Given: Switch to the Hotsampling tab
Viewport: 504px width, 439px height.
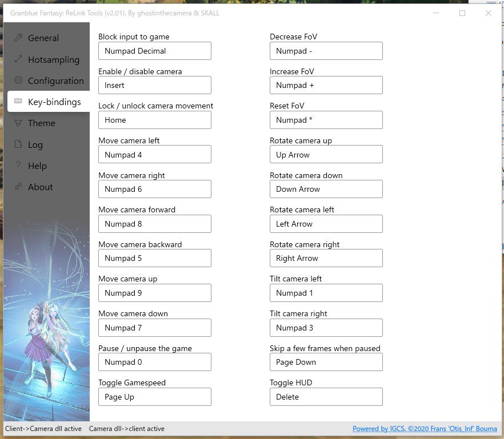Looking at the screenshot, I should click(x=48, y=59).
